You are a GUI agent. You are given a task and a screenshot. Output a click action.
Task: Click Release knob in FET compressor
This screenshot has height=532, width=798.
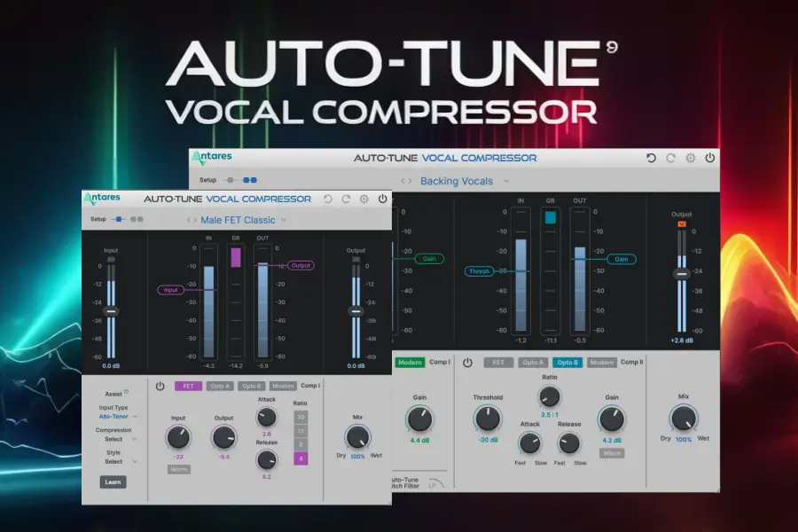(266, 460)
